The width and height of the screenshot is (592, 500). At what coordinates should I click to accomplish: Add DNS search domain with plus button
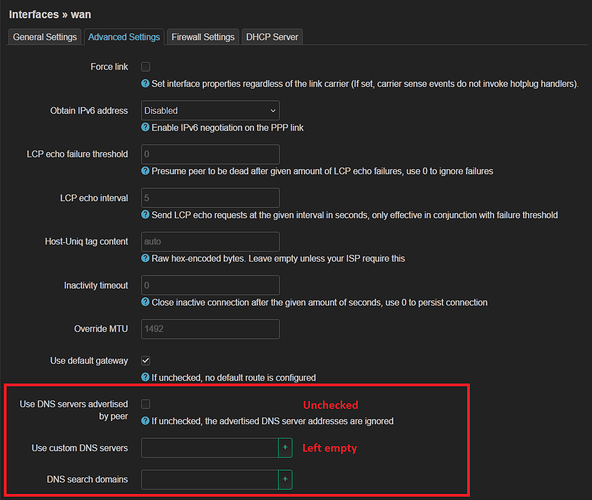tap(285, 479)
